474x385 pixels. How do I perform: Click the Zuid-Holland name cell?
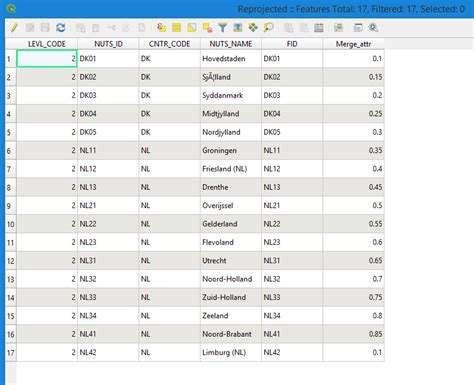pos(231,297)
